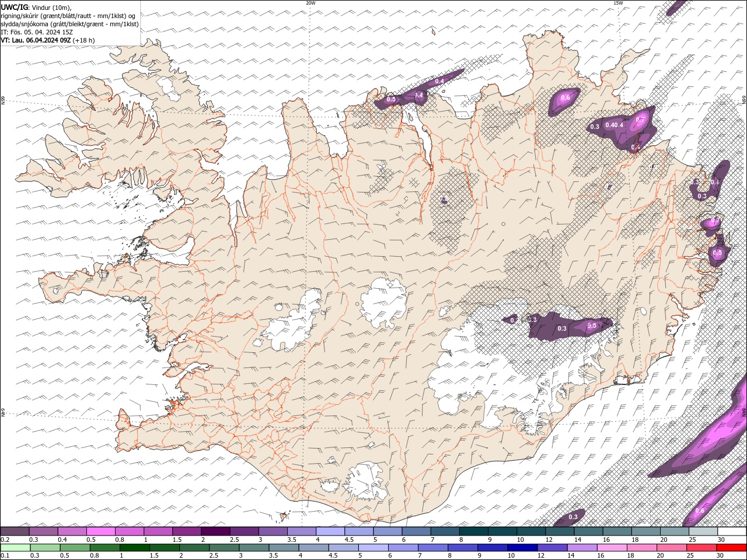
Task: Click the '20W' longitude label on the top edge
Action: point(310,3)
